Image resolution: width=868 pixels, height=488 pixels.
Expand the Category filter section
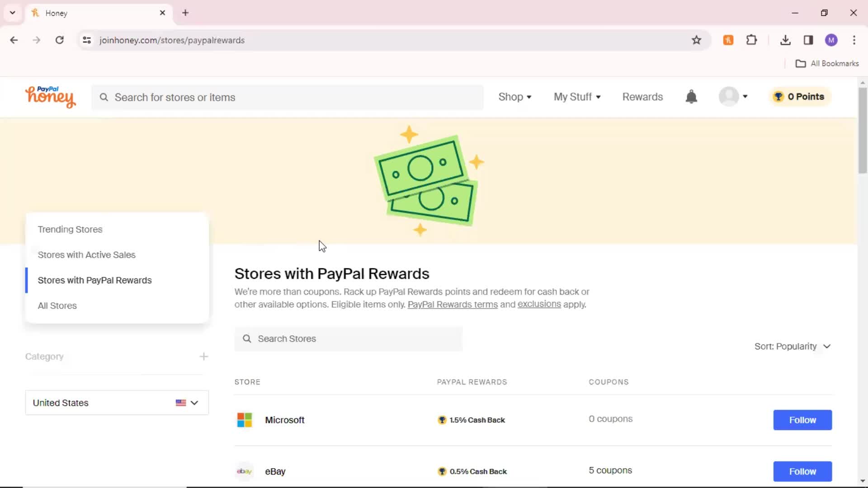pos(203,356)
